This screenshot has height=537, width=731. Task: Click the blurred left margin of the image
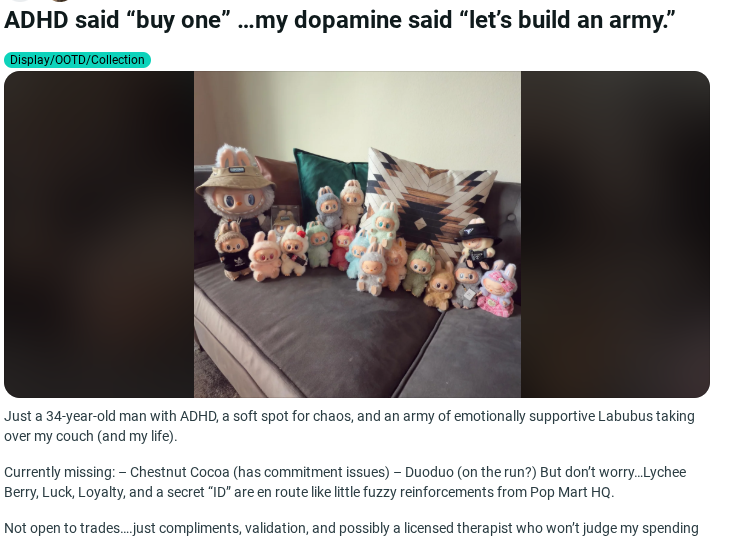point(99,234)
